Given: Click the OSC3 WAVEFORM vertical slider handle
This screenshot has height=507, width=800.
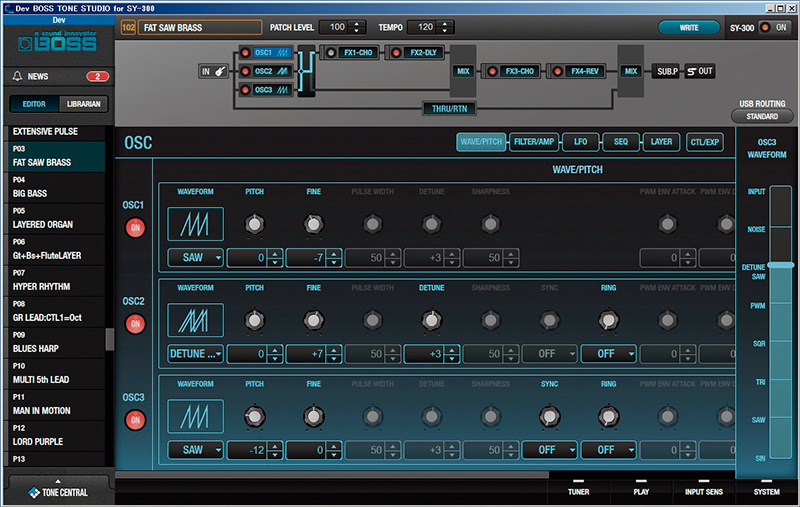Looking at the screenshot, I should point(781,265).
